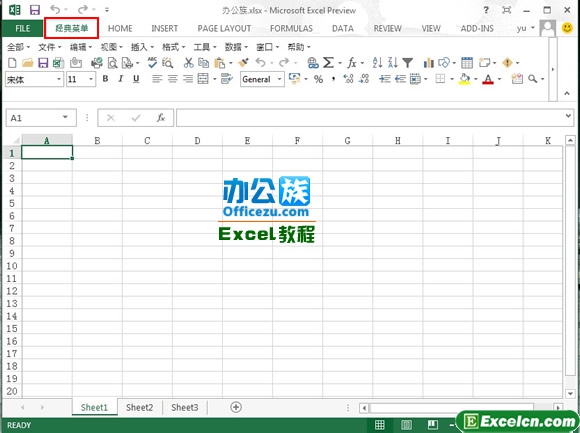Align text right
Viewport: 580px width, 433px height.
[x=188, y=79]
